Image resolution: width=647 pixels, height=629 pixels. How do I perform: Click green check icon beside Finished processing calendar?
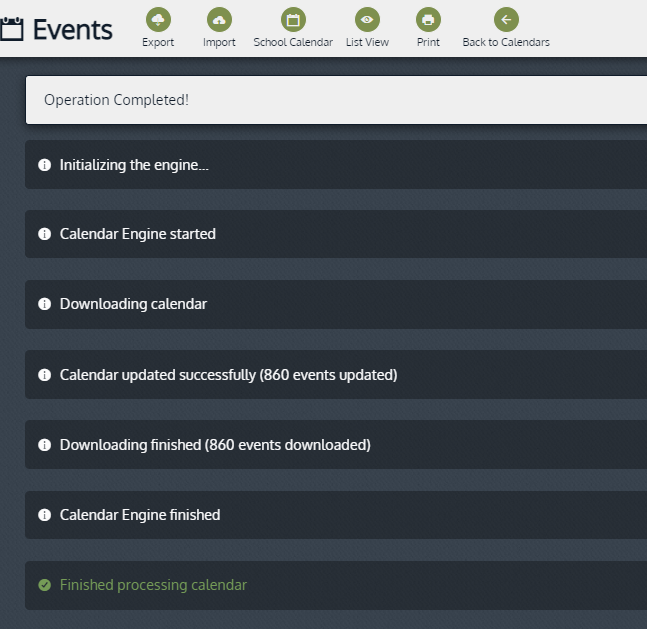45,585
